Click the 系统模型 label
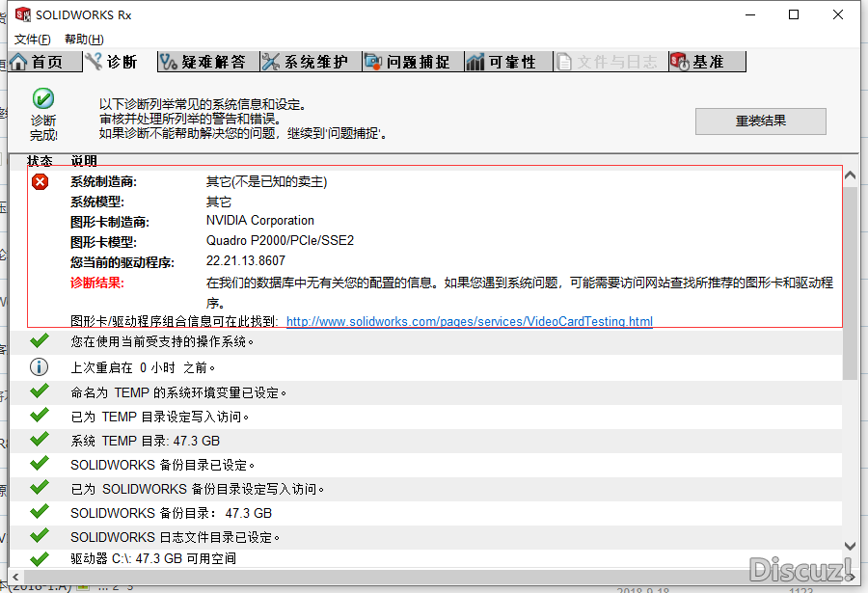Screen dimensions: 868x593 [x=97, y=202]
